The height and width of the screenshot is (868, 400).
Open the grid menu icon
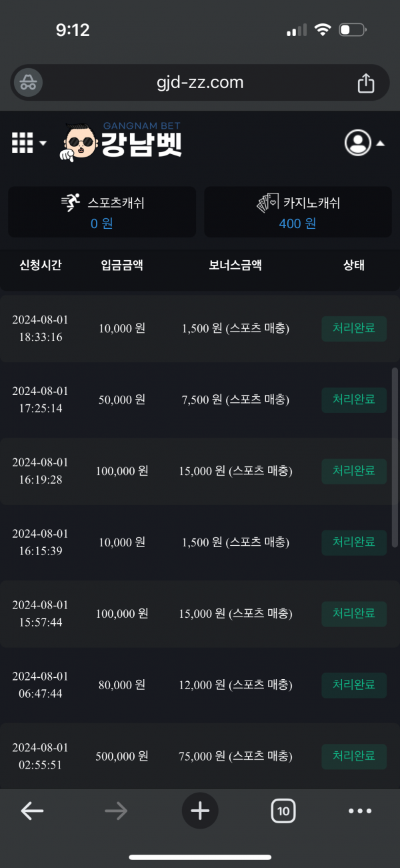pos(23,142)
